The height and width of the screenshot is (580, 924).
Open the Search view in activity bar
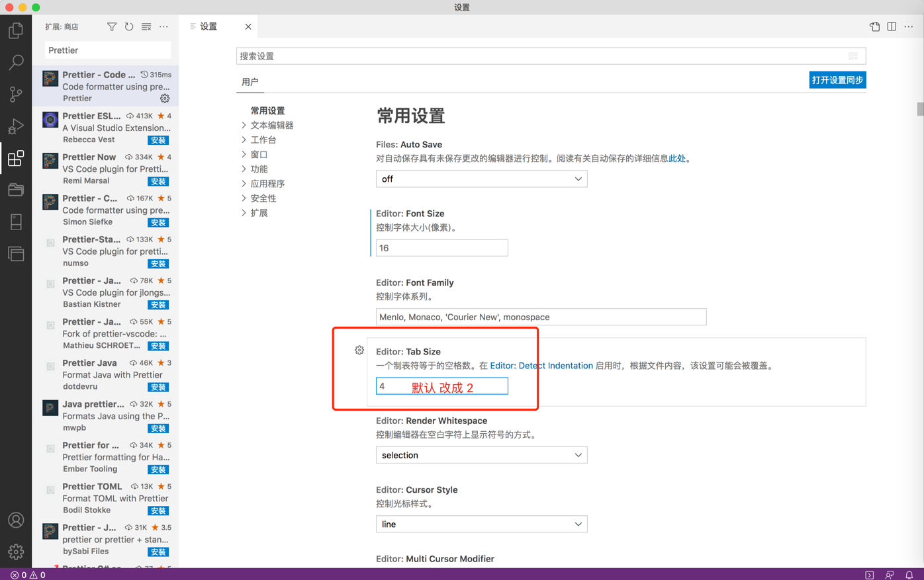pos(16,62)
